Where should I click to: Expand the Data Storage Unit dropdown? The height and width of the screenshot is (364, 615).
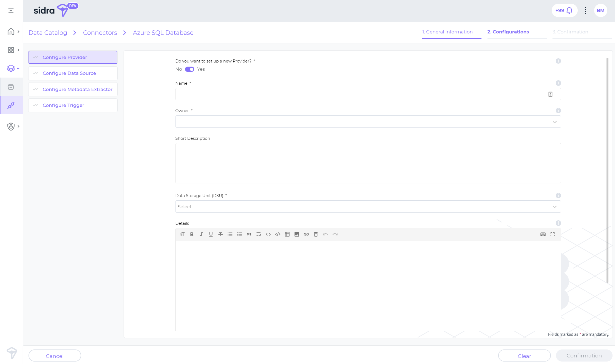tap(368, 207)
